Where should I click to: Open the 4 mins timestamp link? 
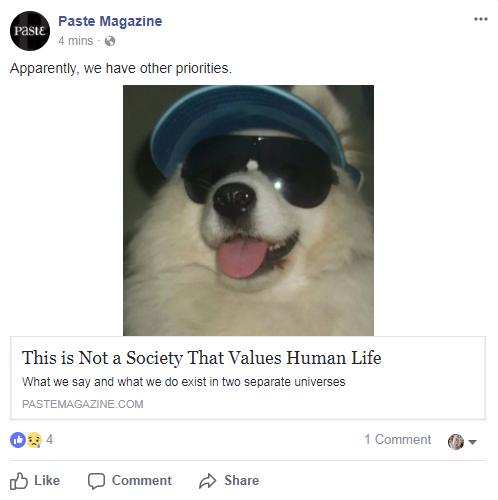point(76,41)
